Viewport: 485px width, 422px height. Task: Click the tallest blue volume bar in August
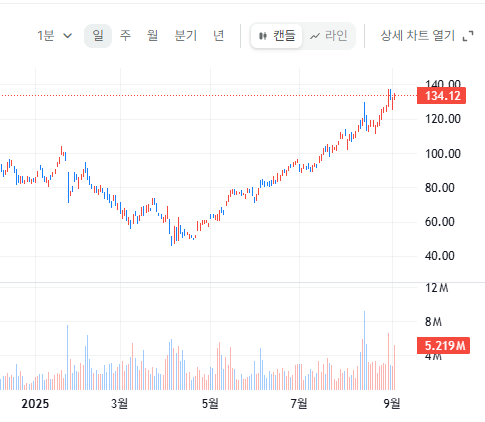[364, 350]
